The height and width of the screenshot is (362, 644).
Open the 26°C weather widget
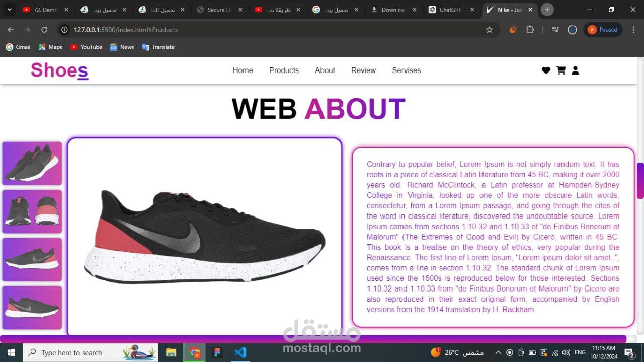coord(457,352)
